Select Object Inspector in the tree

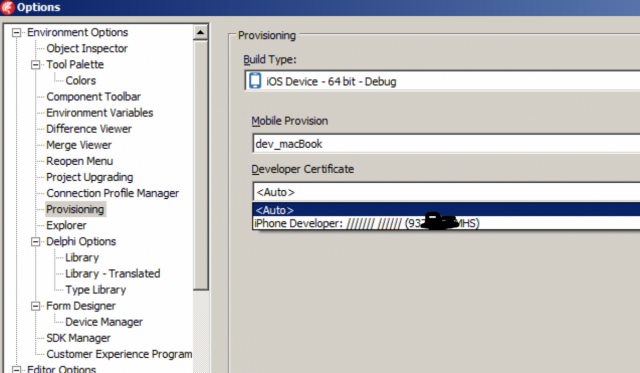click(x=87, y=49)
